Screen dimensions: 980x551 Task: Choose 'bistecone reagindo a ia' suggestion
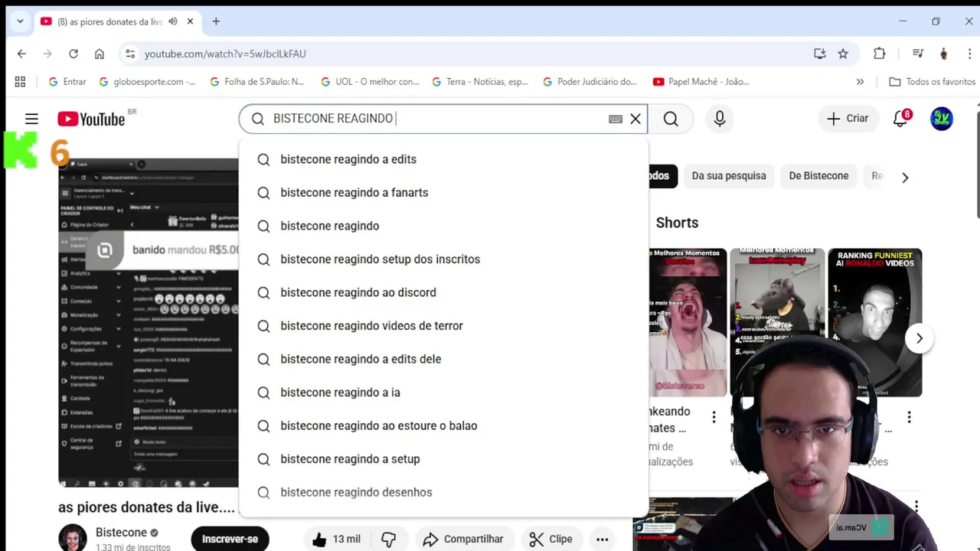(443, 393)
